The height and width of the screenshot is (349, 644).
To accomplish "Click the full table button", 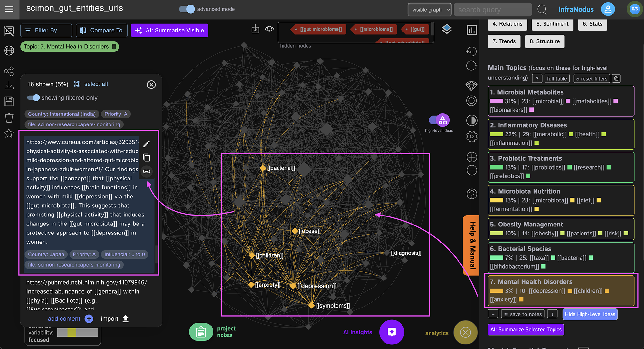I will (557, 78).
